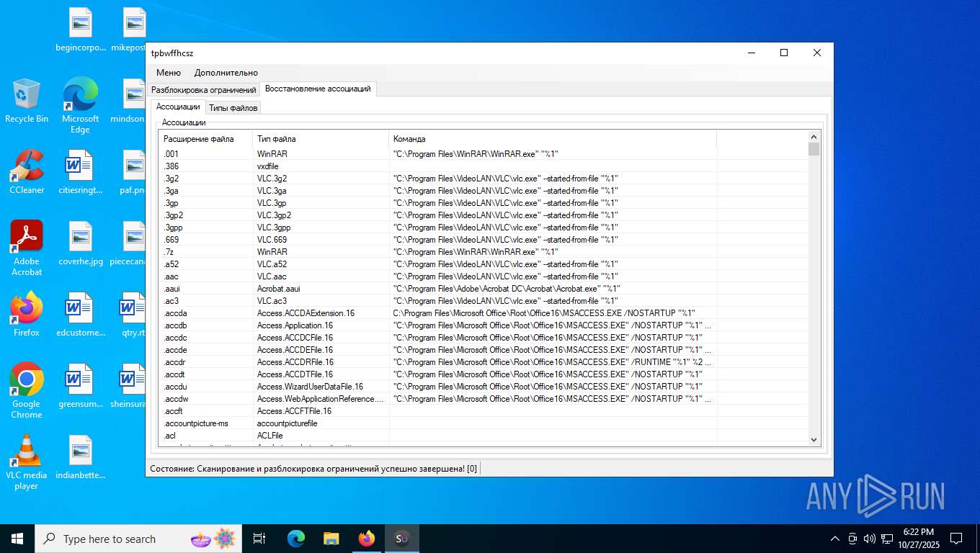Click the list scrollbar up arrow
This screenshot has height=553, width=980.
click(x=814, y=137)
